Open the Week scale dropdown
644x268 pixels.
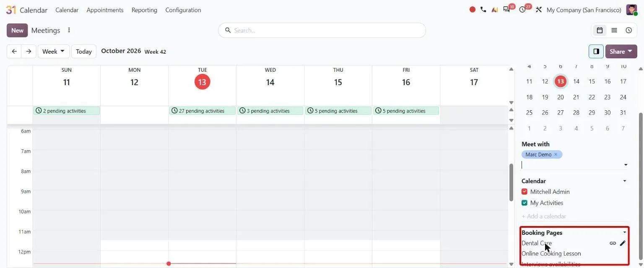[x=54, y=51]
